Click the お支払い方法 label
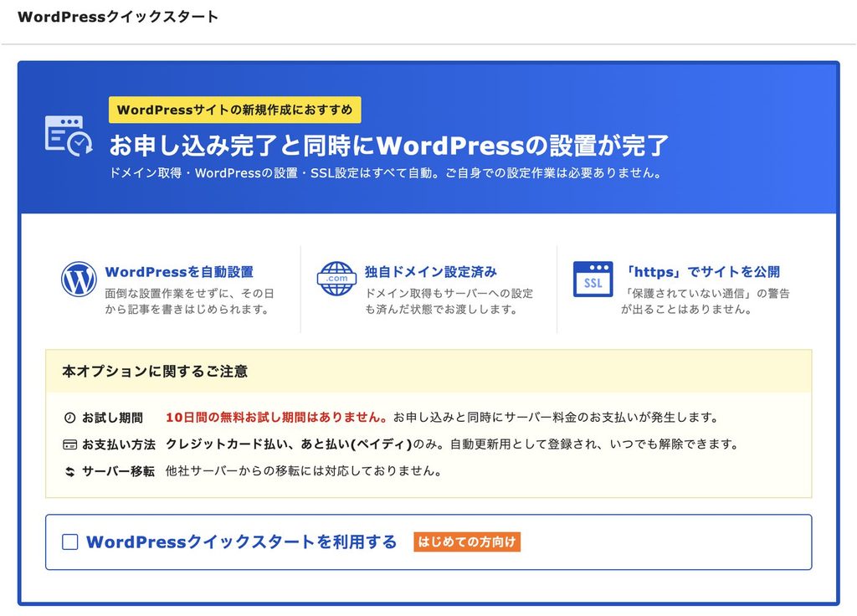 [119, 445]
